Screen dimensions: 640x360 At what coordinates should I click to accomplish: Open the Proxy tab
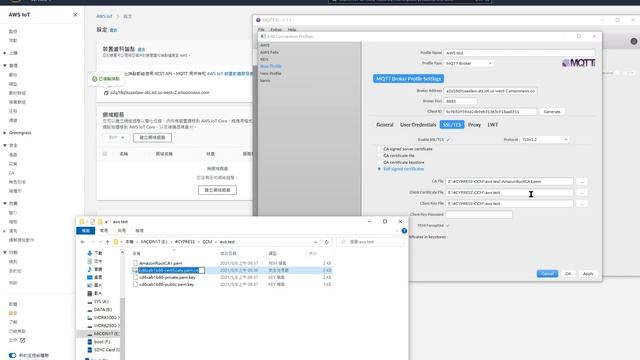(474, 125)
